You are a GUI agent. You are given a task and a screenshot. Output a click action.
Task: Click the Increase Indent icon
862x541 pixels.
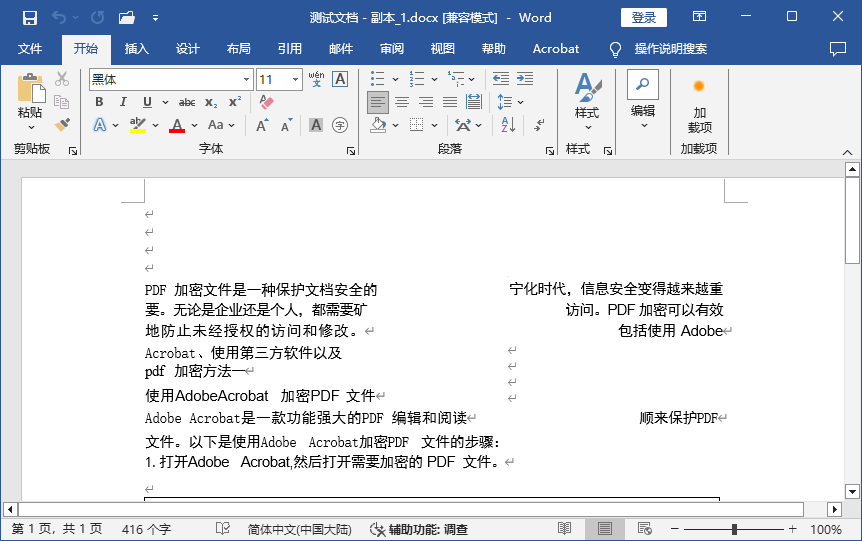click(x=523, y=78)
